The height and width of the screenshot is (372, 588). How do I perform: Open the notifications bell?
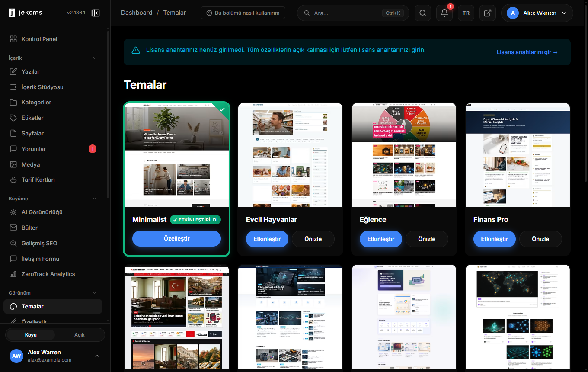(x=444, y=13)
